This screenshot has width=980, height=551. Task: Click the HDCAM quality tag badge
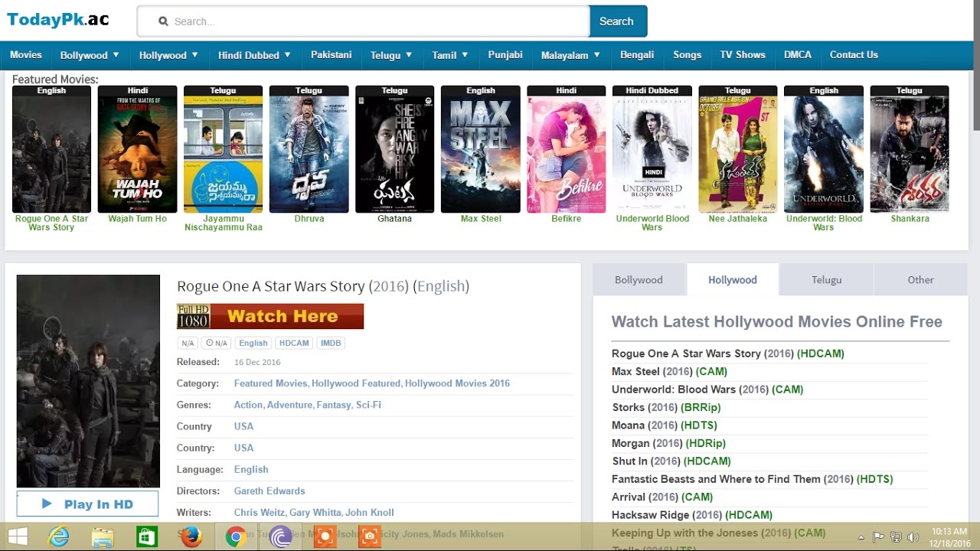pos(294,343)
